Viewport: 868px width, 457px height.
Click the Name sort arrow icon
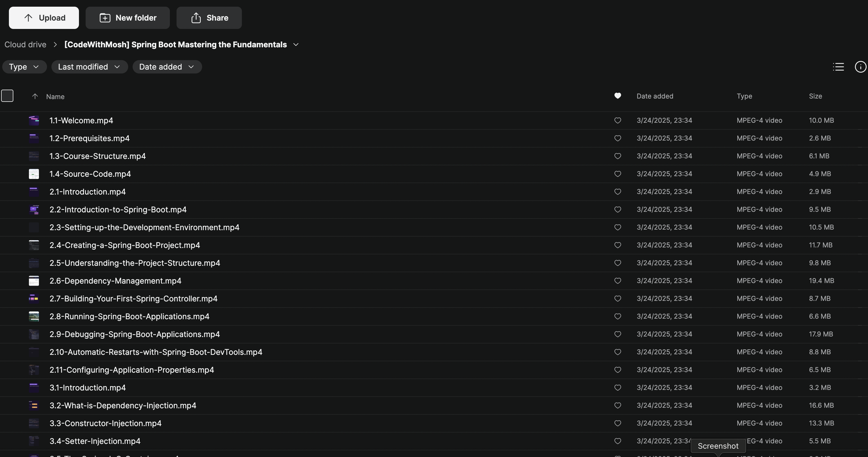(35, 97)
